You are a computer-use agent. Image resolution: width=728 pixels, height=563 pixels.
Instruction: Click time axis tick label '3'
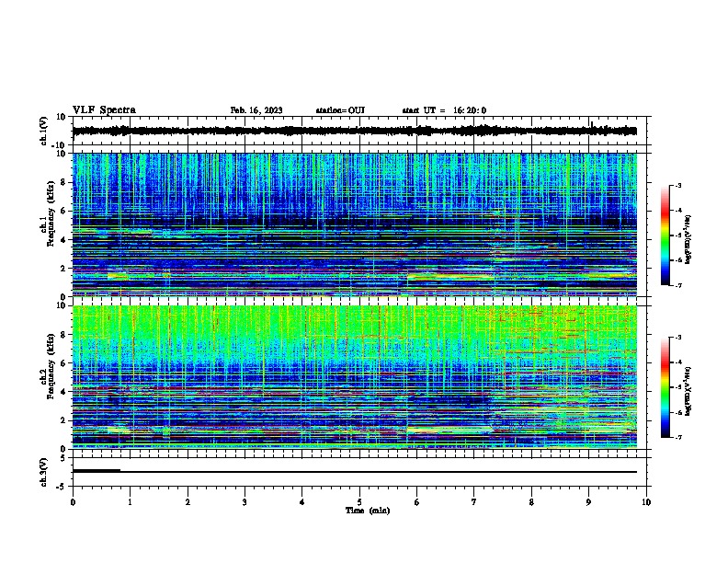click(245, 502)
